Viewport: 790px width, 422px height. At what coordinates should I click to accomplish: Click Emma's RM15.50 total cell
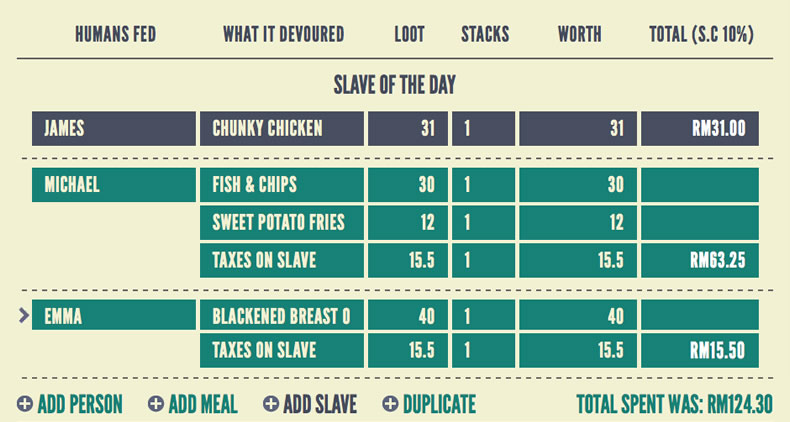click(700, 350)
